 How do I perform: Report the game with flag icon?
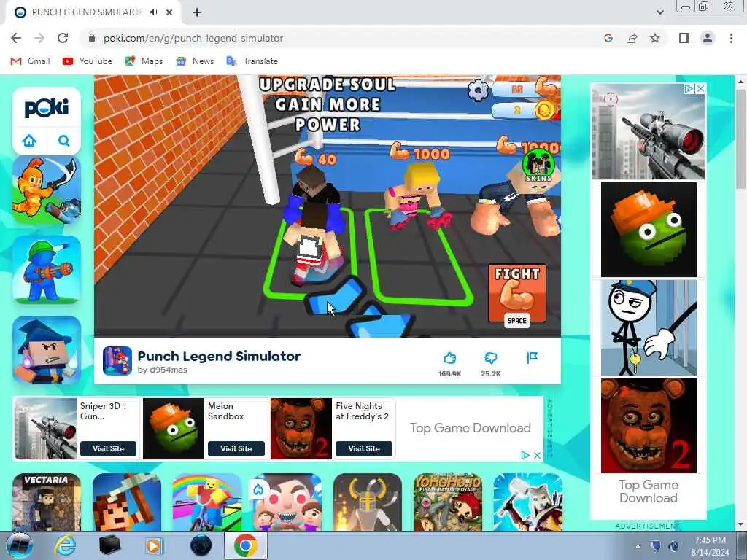[532, 357]
